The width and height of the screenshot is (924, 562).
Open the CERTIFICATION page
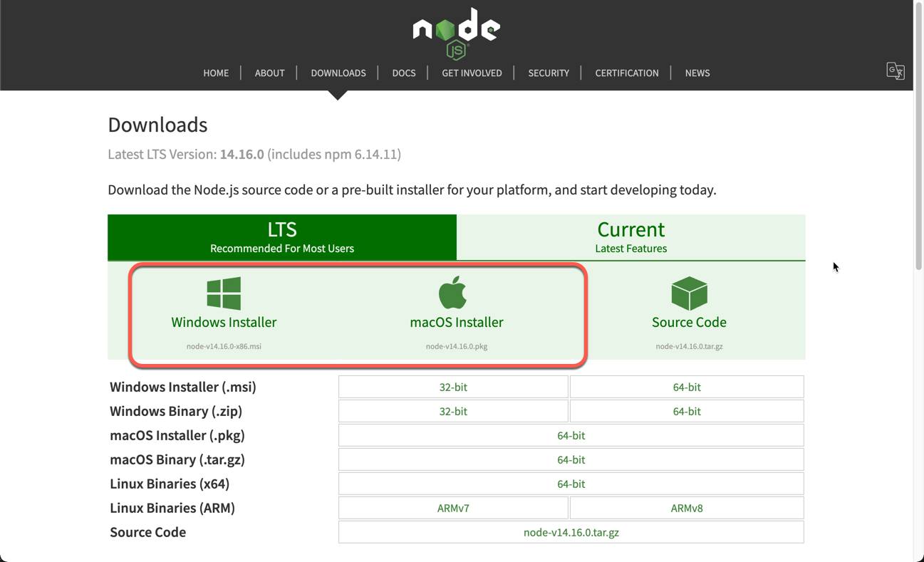tap(626, 73)
